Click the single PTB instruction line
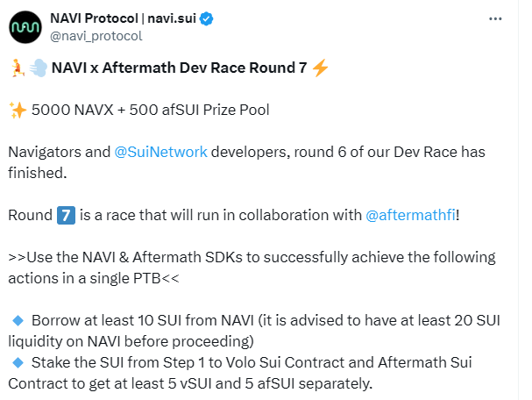The width and height of the screenshot is (532, 400). tap(252, 268)
